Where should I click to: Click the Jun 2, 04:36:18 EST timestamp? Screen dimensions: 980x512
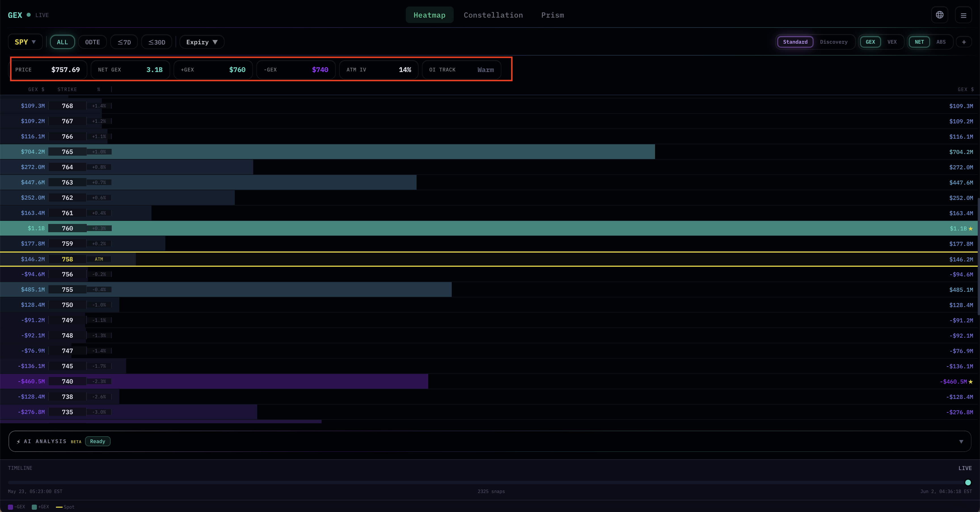pos(946,492)
